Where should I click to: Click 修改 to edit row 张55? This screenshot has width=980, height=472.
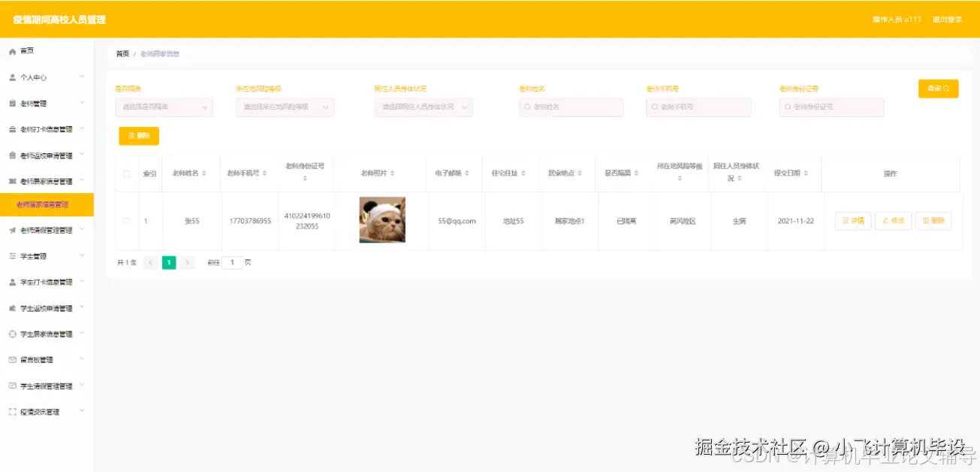893,221
